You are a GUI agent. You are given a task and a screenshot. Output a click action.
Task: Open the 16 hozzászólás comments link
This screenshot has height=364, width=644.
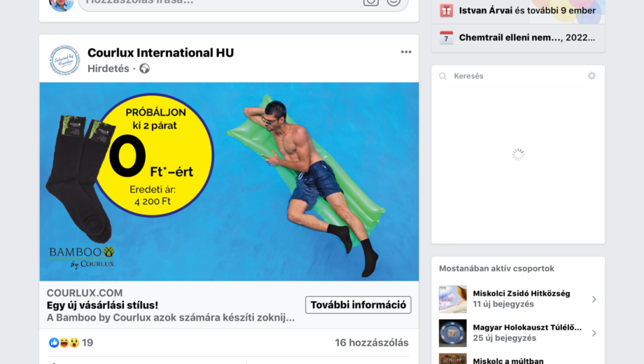pyautogui.click(x=372, y=342)
